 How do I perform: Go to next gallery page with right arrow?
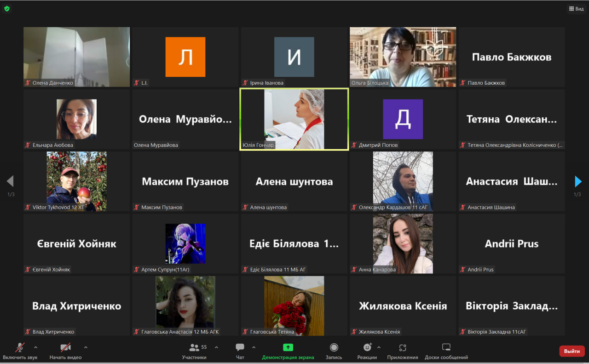coord(578,181)
